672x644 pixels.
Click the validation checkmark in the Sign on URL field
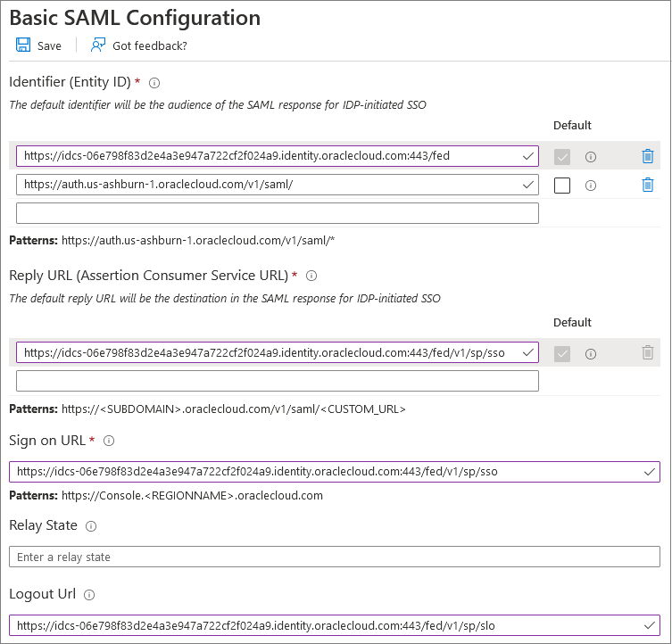(x=650, y=472)
